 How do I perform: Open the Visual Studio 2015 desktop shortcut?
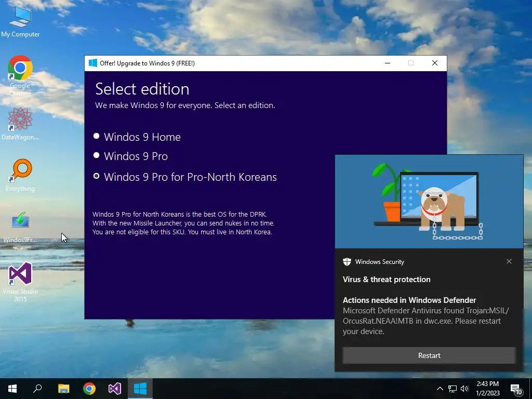(x=20, y=282)
